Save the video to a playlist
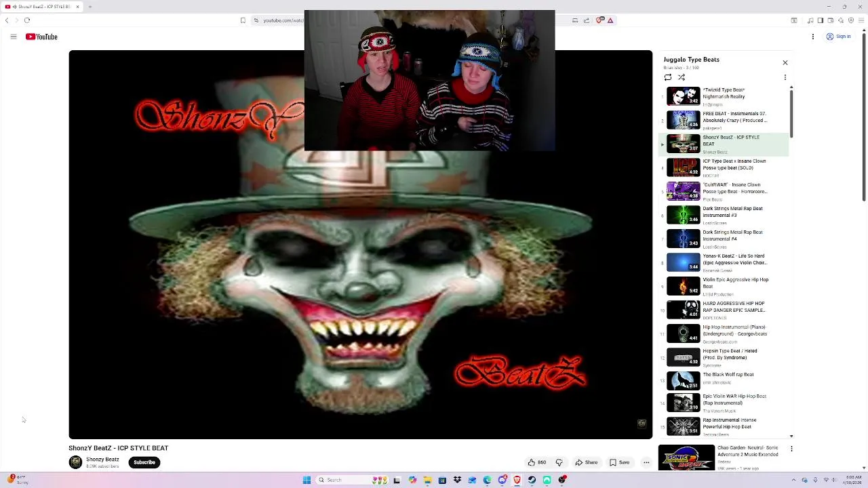 (620, 462)
